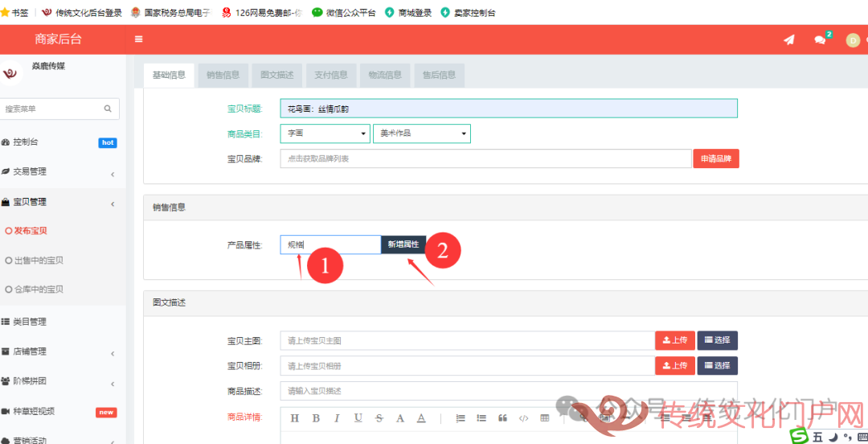
Task: Insert code via the </> icon
Action: tap(524, 418)
